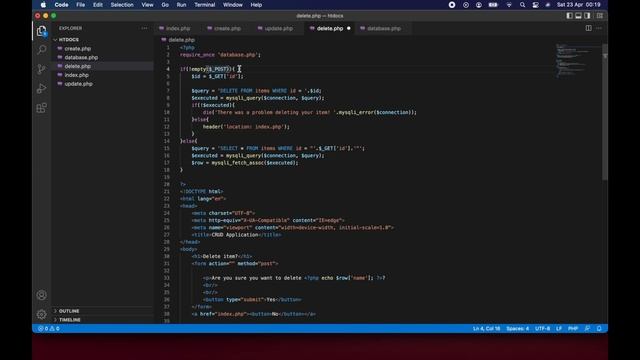Open the Go menu
Viewport: 640px width, 360px height.
pos(165,5)
